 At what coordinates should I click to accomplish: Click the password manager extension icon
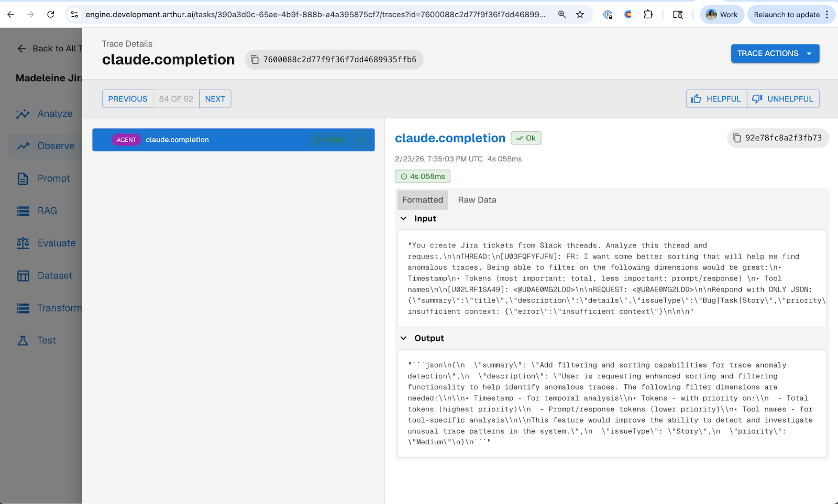pos(608,15)
